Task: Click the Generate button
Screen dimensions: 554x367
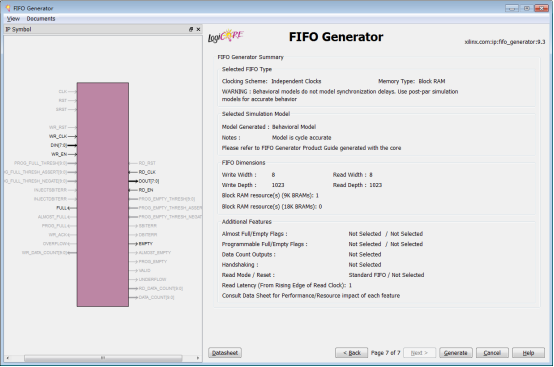Action: [456, 353]
